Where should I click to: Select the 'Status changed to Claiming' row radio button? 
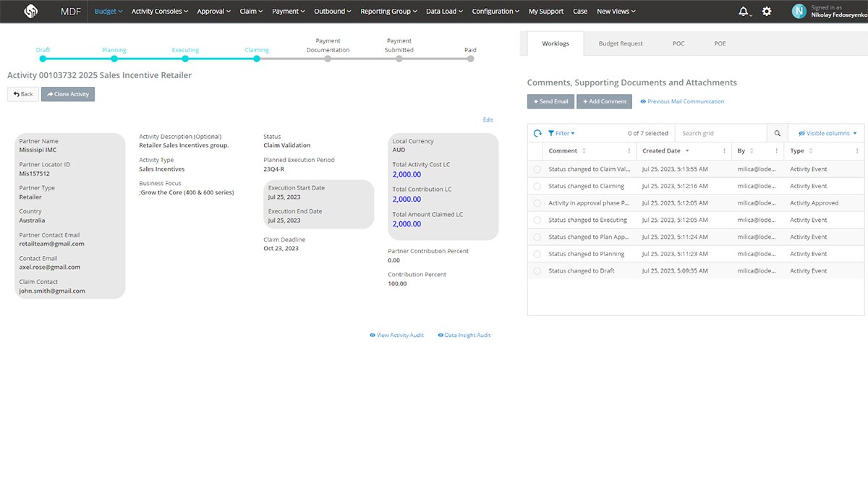pos(537,187)
